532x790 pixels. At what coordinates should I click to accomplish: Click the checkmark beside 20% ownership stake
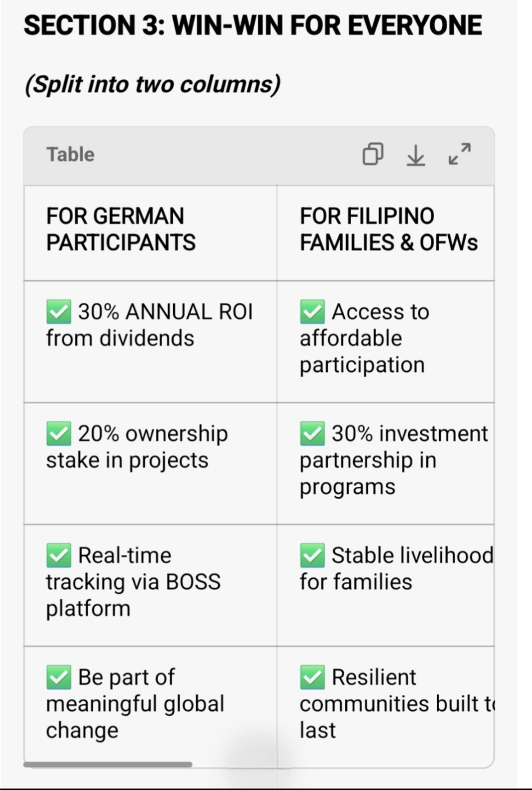pos(58,433)
